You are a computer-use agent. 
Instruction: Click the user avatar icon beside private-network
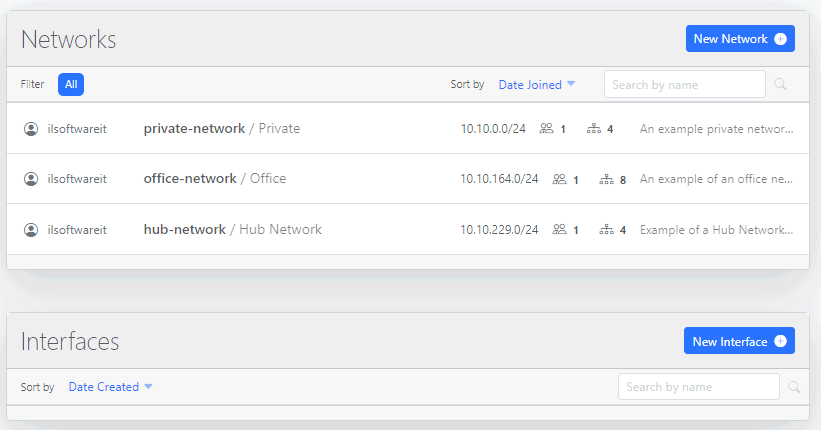coord(31,129)
